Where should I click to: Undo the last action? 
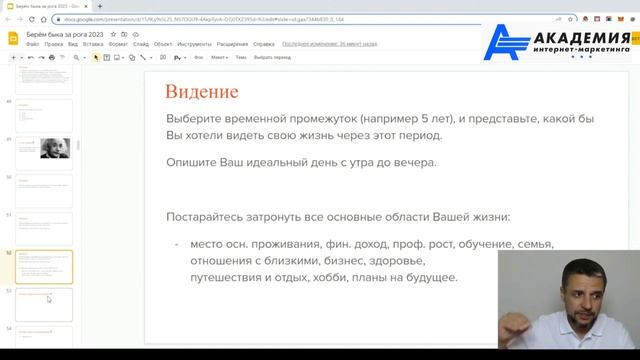tap(31, 58)
